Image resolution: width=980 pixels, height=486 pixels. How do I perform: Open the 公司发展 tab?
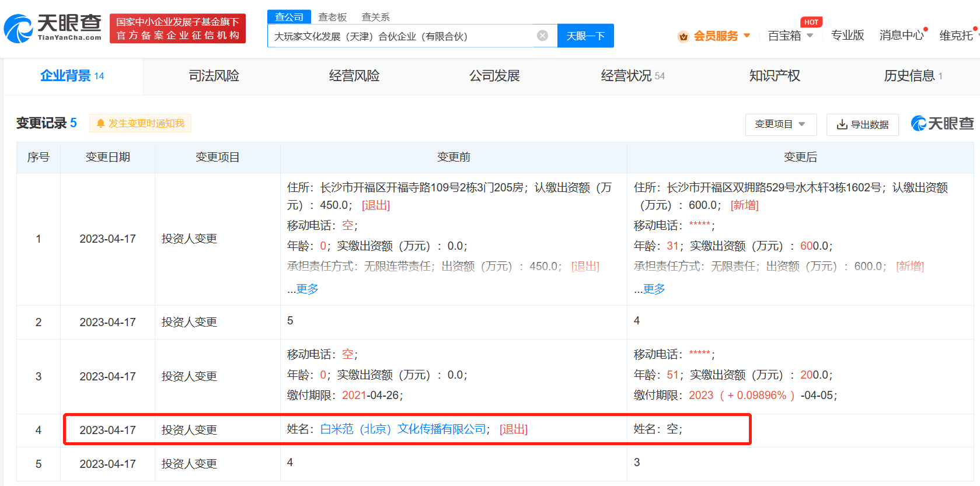click(x=494, y=76)
